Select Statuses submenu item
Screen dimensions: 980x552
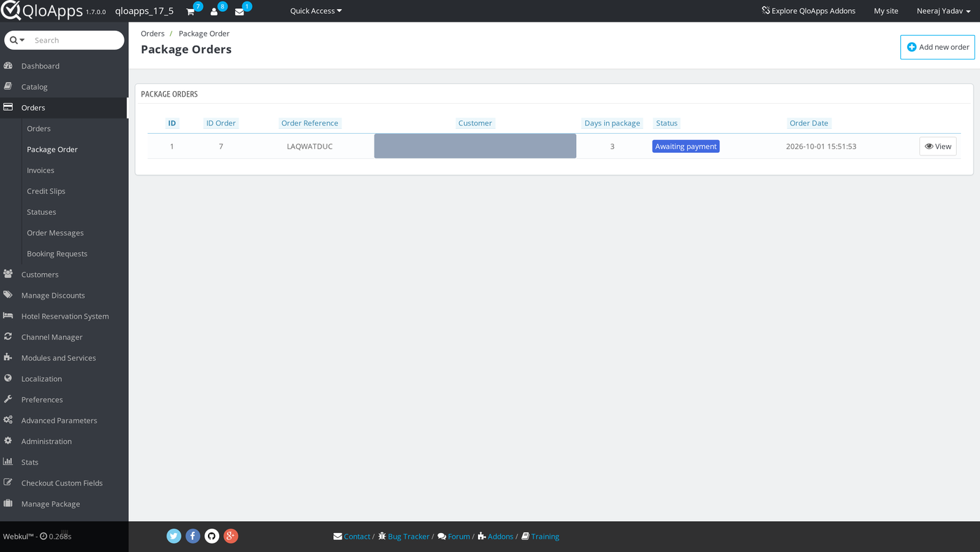click(x=41, y=212)
